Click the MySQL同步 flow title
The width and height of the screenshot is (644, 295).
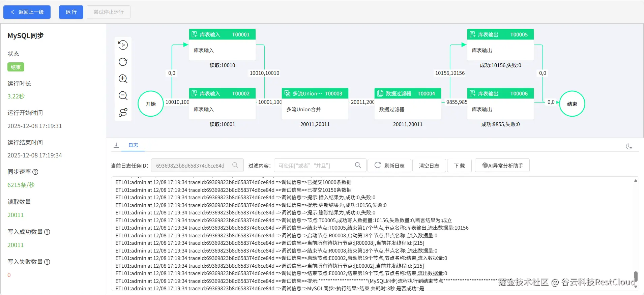coord(26,35)
